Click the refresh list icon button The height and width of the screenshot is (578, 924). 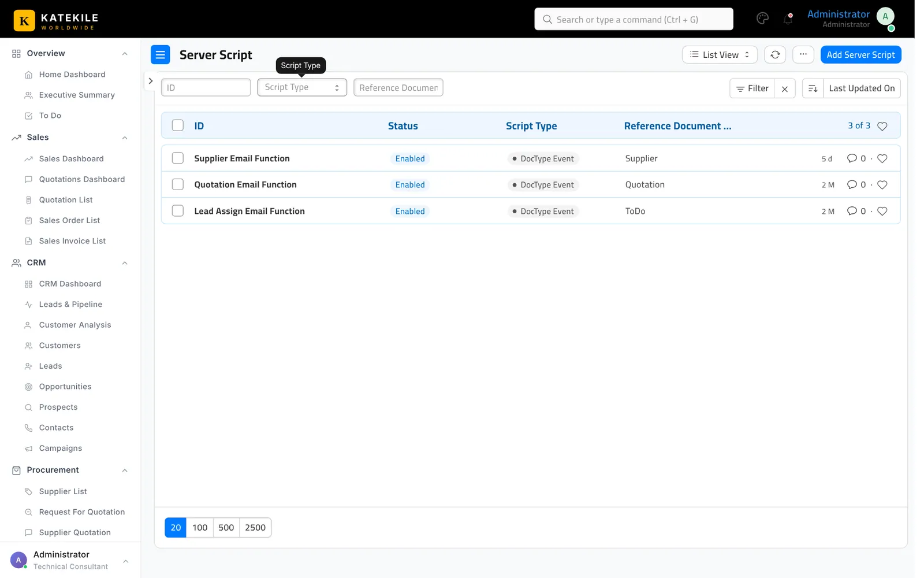point(775,55)
